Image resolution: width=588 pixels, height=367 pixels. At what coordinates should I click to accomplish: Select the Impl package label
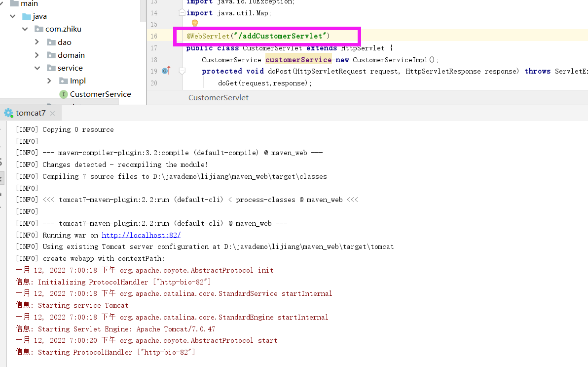coord(77,81)
